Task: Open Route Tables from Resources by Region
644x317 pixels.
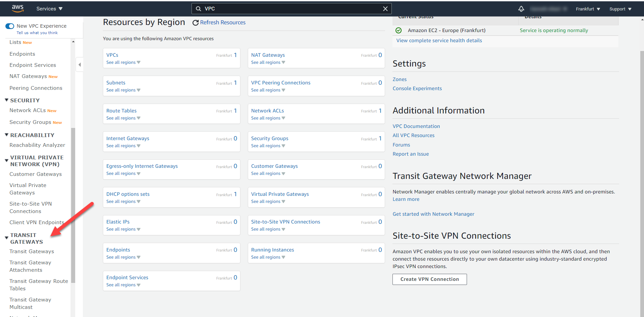Action: coord(121,110)
